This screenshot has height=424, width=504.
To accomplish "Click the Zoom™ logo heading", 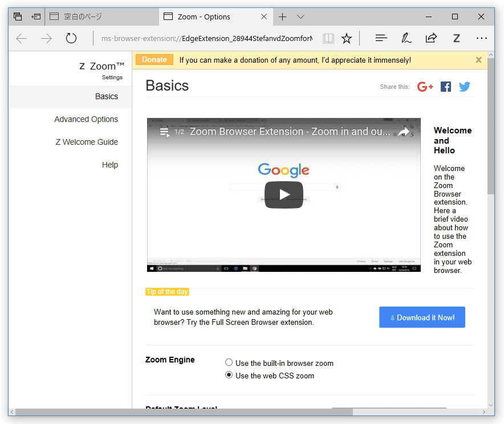I will click(x=101, y=66).
